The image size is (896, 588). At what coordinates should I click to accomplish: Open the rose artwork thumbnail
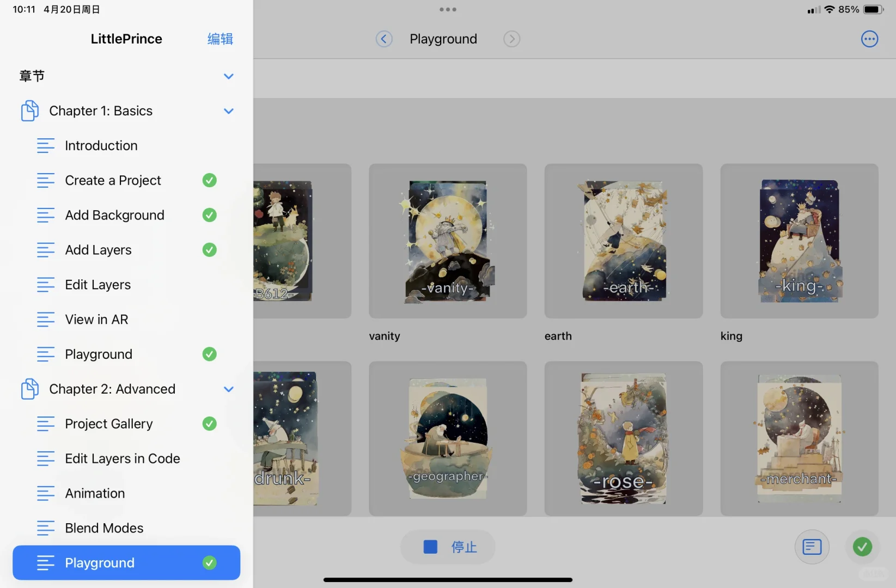pos(624,439)
